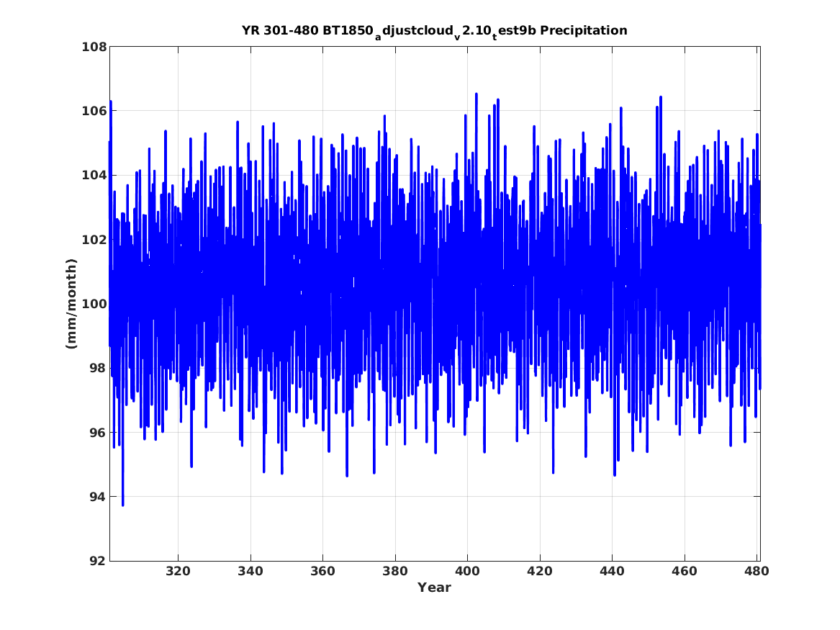Image resolution: width=840 pixels, height=630 pixels.
Task: Click y-axis tick label 108
Action: click(x=94, y=47)
